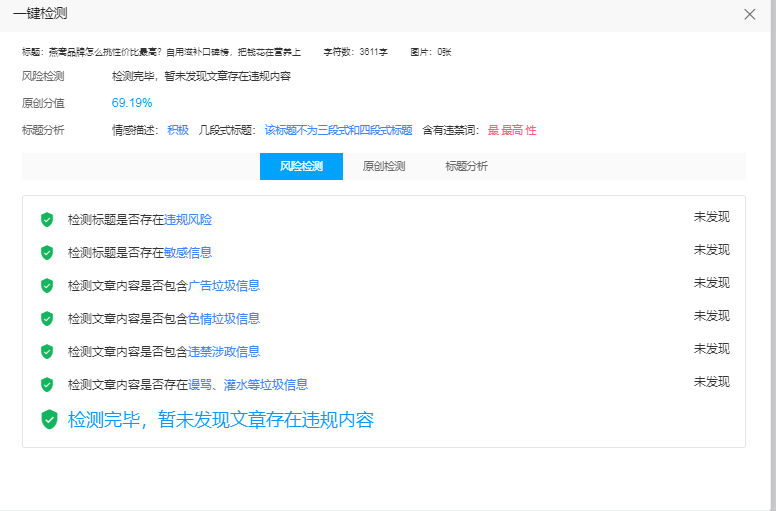
Task: Click the 谩骂、灌水等垃圾信息 link
Action: click(x=248, y=385)
